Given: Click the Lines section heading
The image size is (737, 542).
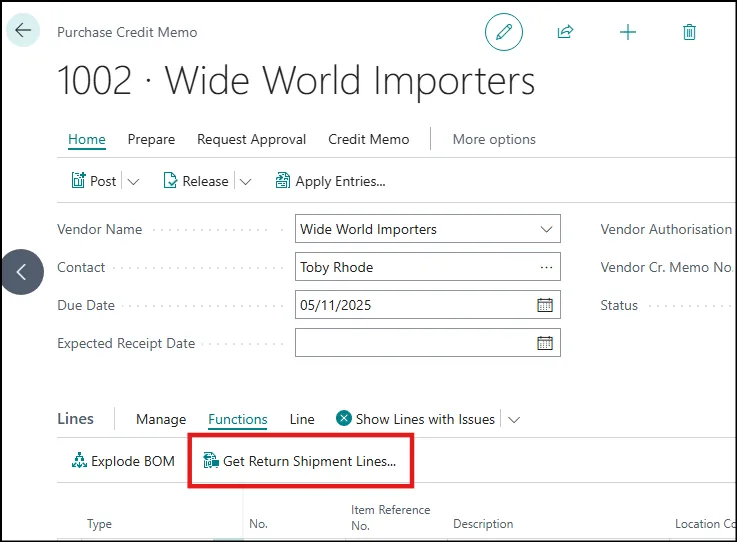Looking at the screenshot, I should pyautogui.click(x=76, y=418).
